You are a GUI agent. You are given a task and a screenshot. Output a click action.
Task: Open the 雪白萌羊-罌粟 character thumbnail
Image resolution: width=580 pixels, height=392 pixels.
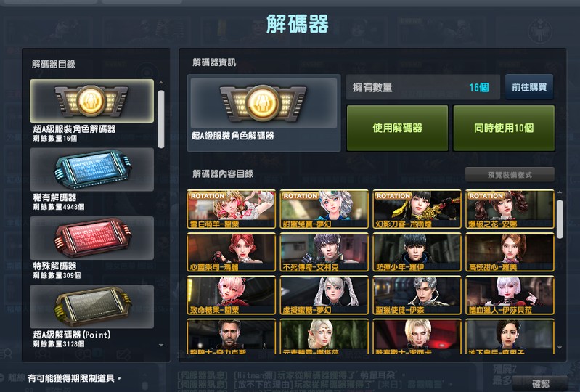231,209
